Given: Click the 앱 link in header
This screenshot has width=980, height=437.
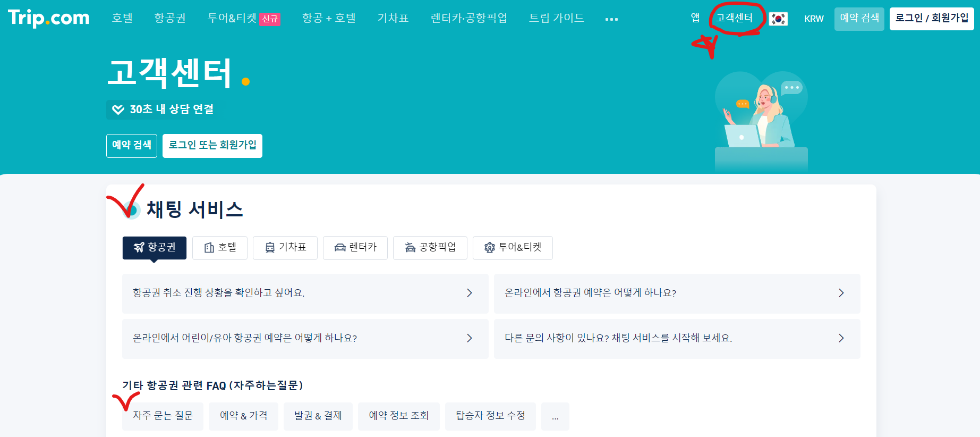Looking at the screenshot, I should [x=695, y=18].
